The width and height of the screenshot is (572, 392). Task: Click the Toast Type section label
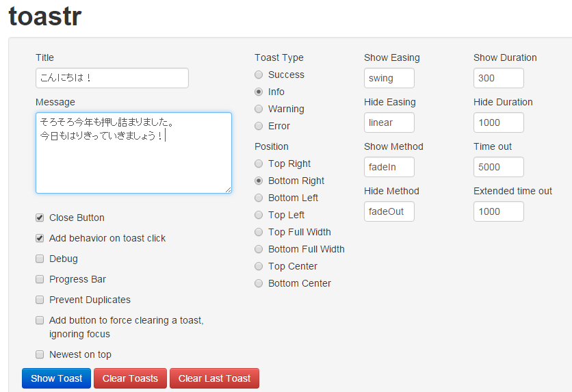click(279, 57)
